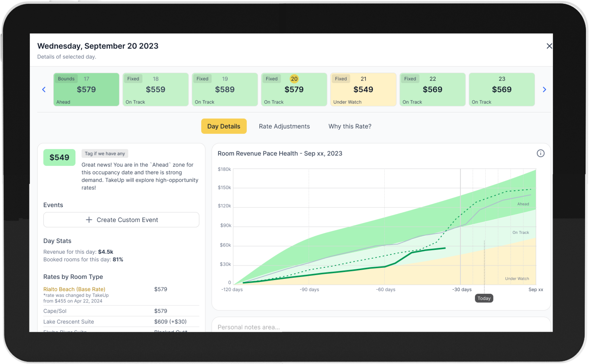
Task: Open the Rialto Beach Base Rate link
Action: (x=74, y=289)
